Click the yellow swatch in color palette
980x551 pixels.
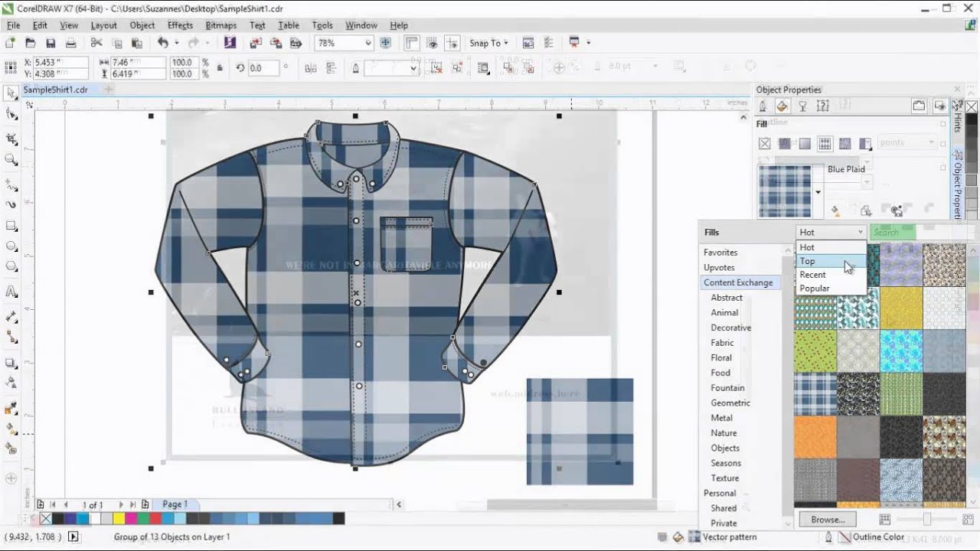coord(119,519)
